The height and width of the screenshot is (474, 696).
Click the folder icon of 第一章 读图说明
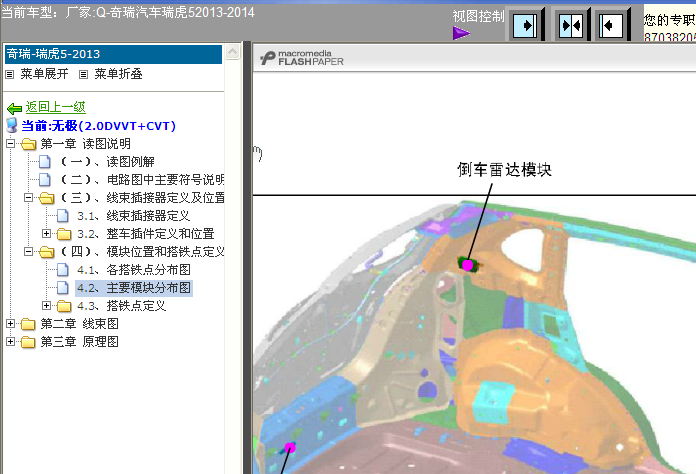pyautogui.click(x=28, y=144)
